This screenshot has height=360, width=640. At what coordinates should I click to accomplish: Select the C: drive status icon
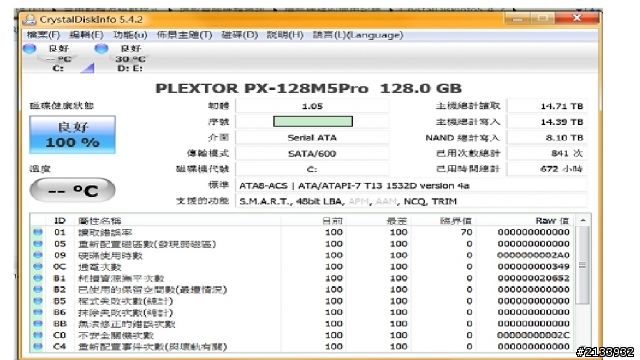29,49
